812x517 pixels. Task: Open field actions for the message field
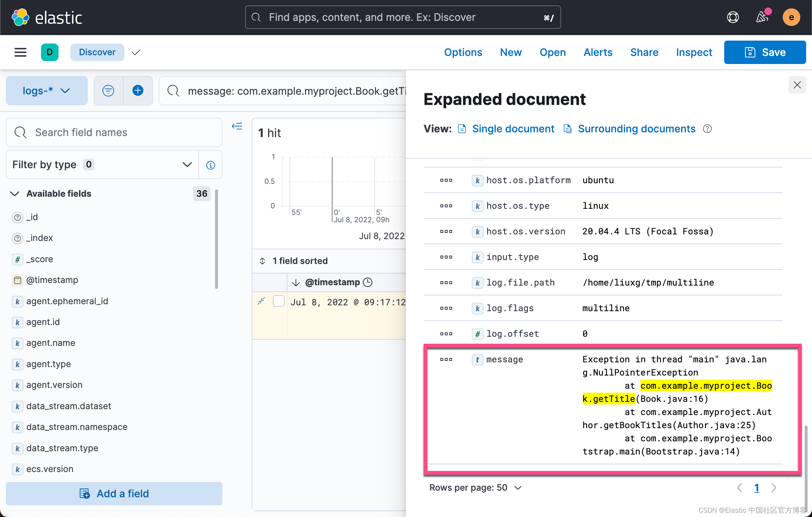[x=446, y=359]
